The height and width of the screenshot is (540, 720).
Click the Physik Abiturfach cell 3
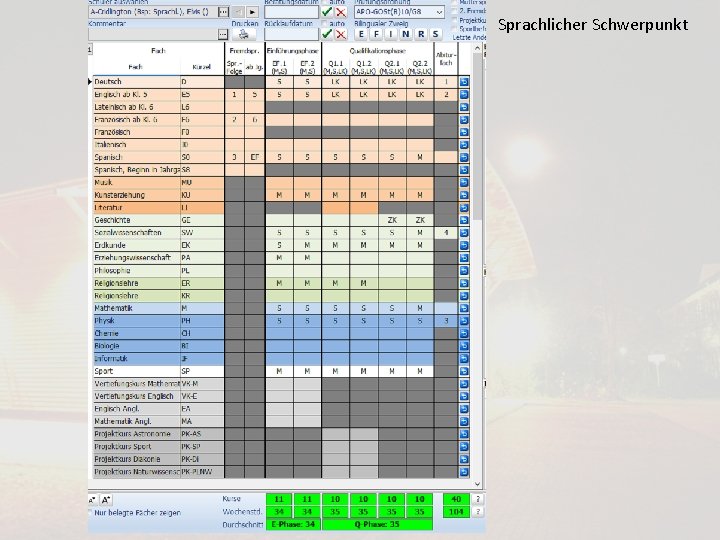click(x=446, y=321)
